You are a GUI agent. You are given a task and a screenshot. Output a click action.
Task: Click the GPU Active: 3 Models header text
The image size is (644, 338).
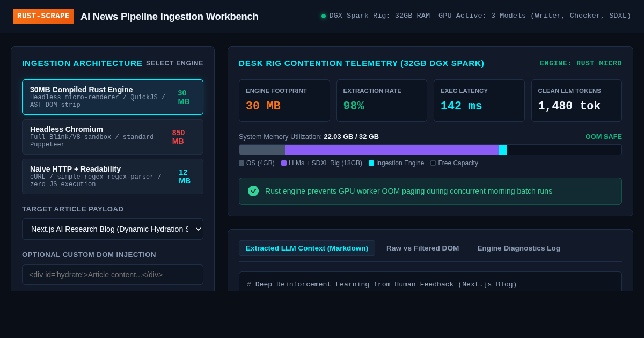click(535, 16)
